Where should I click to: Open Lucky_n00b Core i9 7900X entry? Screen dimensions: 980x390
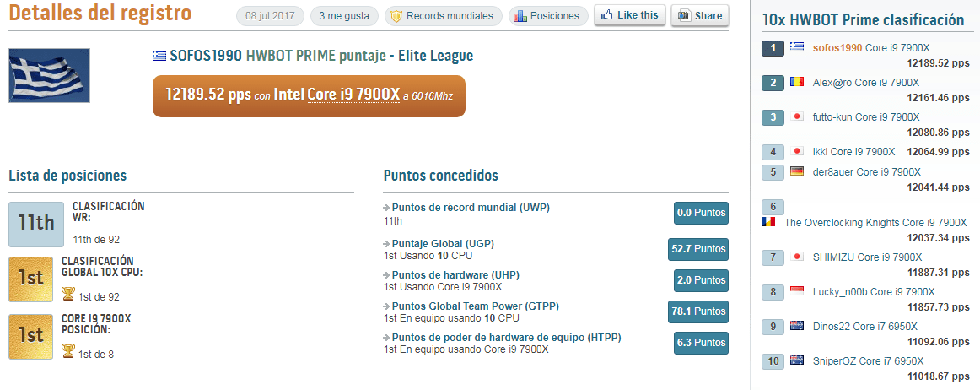874,292
